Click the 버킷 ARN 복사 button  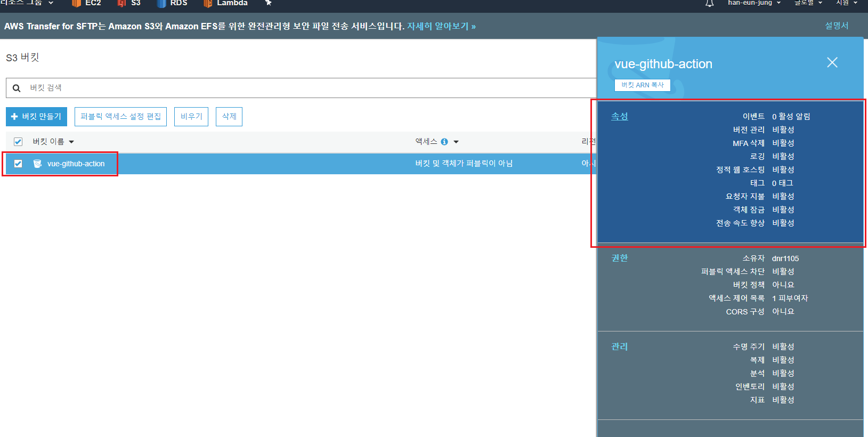coord(643,85)
